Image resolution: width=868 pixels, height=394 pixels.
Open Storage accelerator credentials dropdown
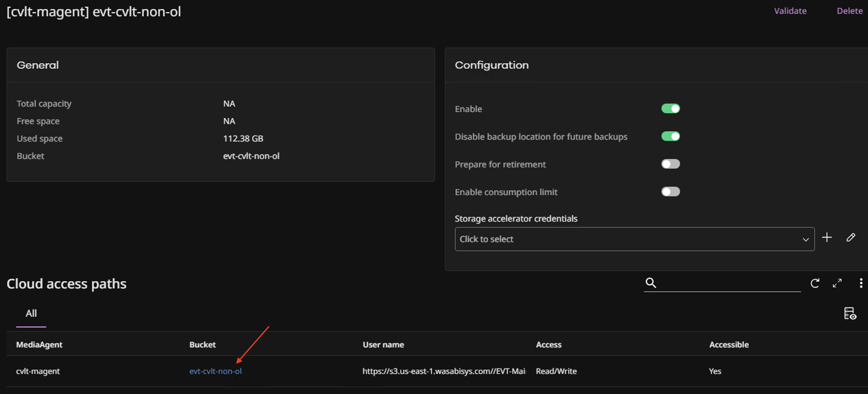coord(635,239)
